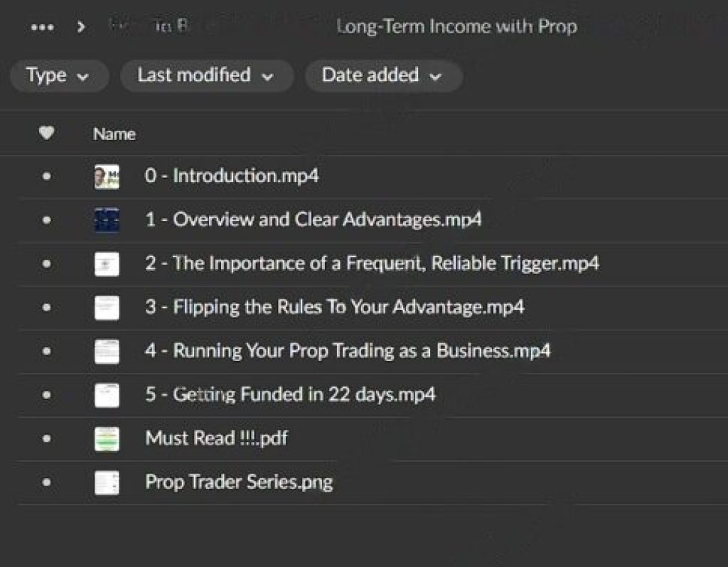Expand the Last modified filter dropdown
This screenshot has width=728, height=567.
(206, 75)
